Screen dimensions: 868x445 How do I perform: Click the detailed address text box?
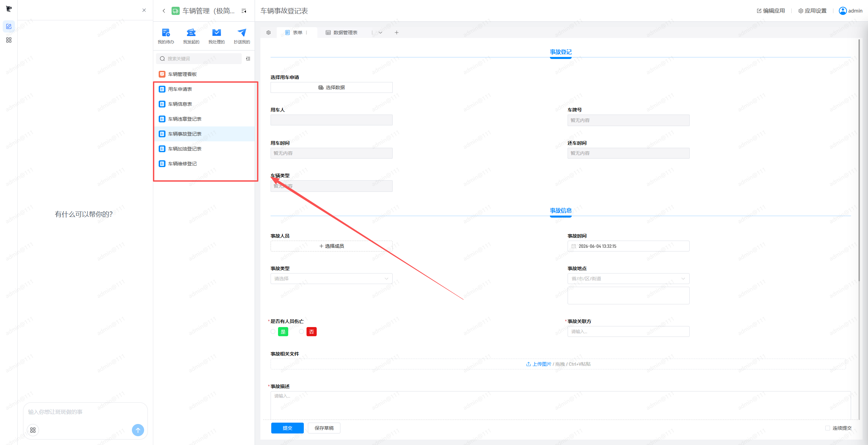click(628, 296)
